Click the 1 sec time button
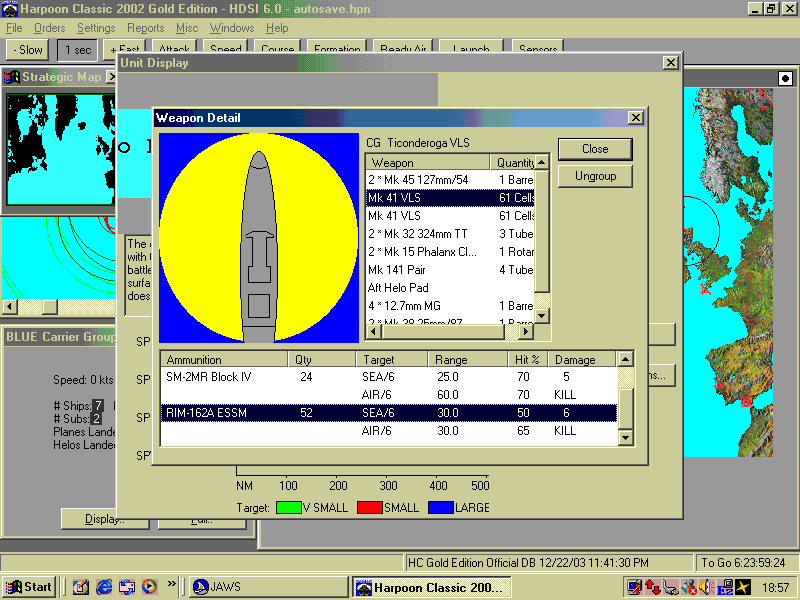This screenshot has height=600, width=800. 78,50
